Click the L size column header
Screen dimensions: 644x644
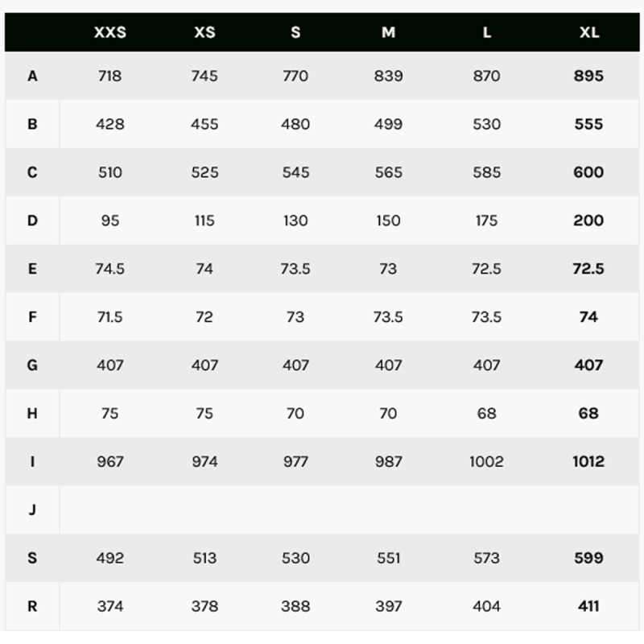point(487,33)
